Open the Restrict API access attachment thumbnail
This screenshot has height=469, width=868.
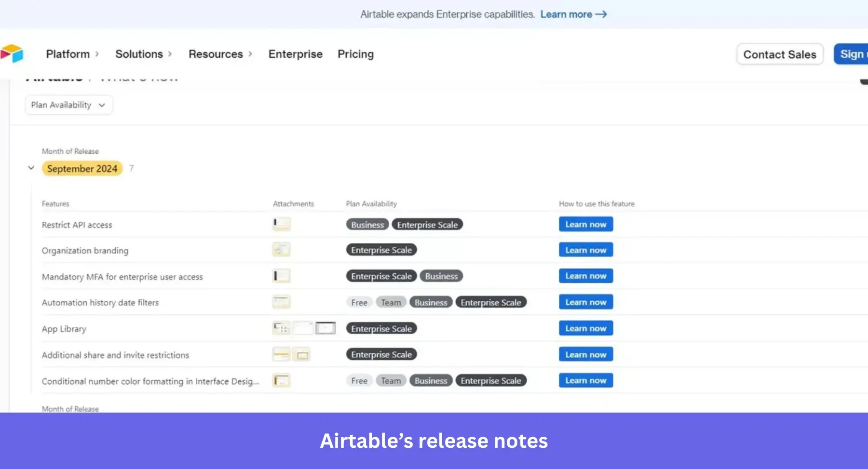pyautogui.click(x=281, y=224)
